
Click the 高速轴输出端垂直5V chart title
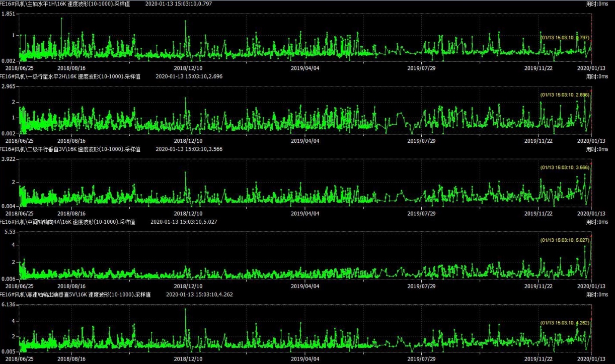[x=74, y=295]
